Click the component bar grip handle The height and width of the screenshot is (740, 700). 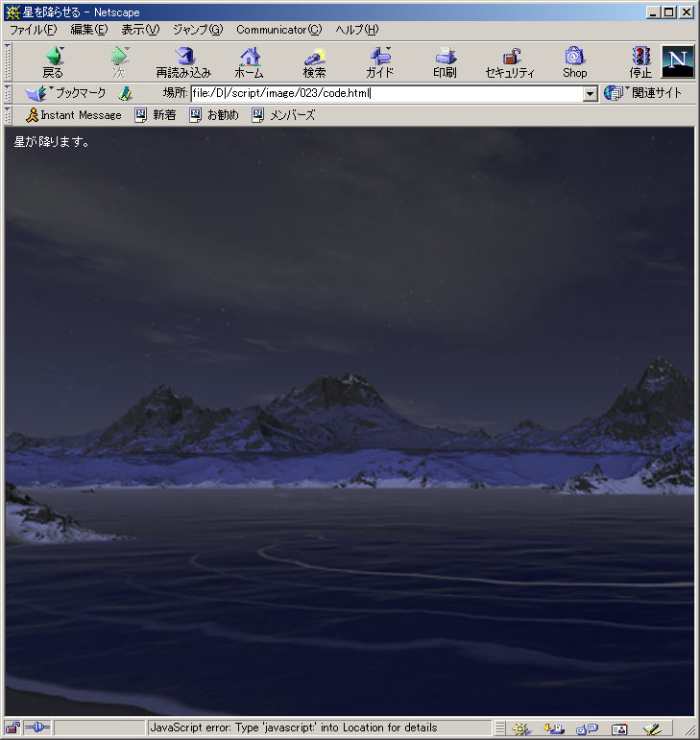[501, 728]
